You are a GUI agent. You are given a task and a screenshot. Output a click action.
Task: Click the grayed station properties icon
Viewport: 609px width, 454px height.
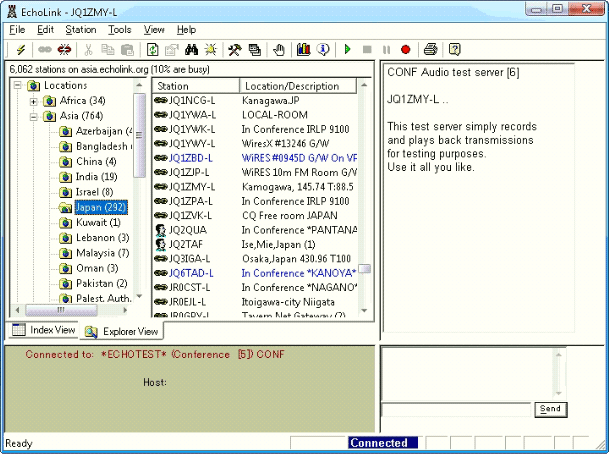tap(171, 50)
